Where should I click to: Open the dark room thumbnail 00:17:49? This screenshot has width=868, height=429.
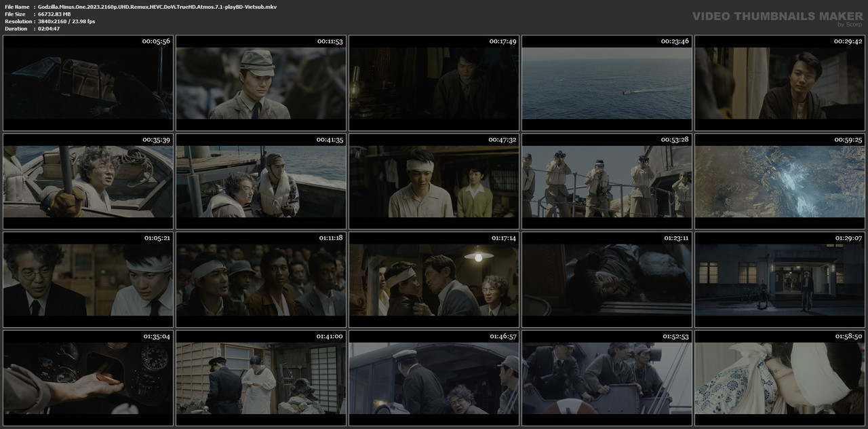434,83
